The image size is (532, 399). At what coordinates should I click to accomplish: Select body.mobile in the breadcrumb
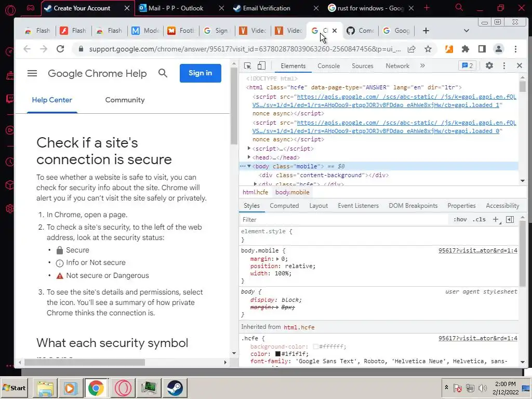(x=292, y=192)
